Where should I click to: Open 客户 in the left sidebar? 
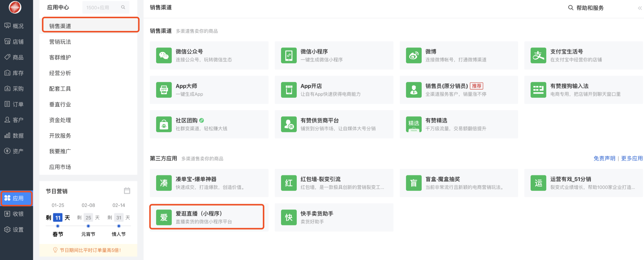[14, 120]
